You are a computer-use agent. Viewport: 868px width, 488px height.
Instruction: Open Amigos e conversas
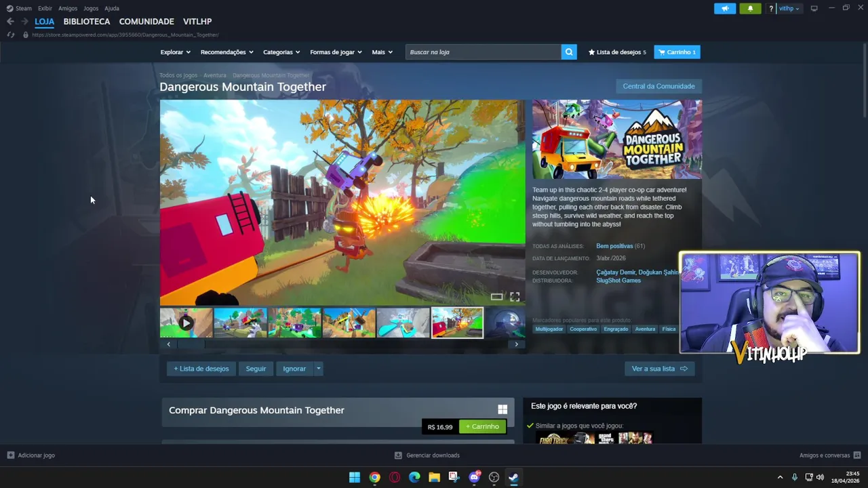[830, 455]
